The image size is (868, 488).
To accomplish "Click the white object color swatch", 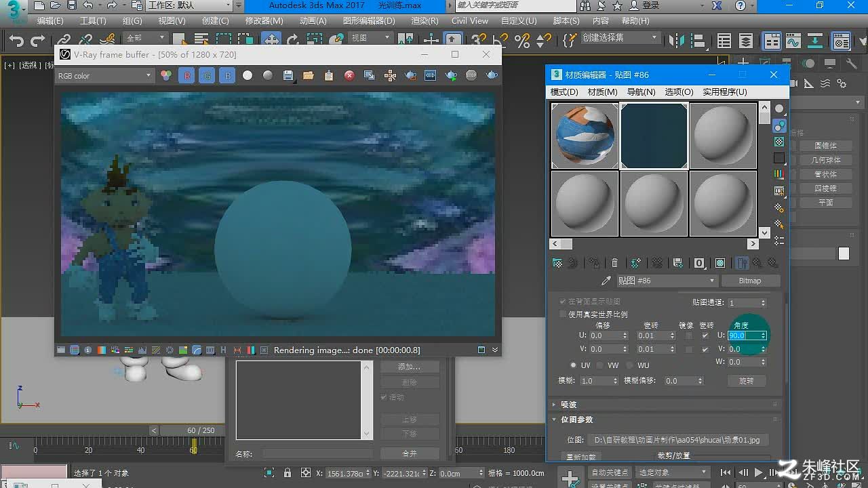I will 844,253.
